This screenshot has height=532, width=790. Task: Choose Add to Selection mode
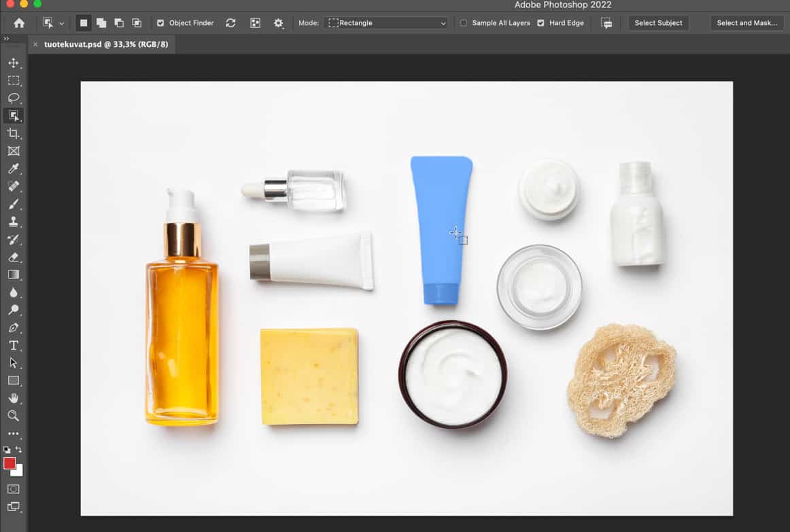tap(101, 23)
